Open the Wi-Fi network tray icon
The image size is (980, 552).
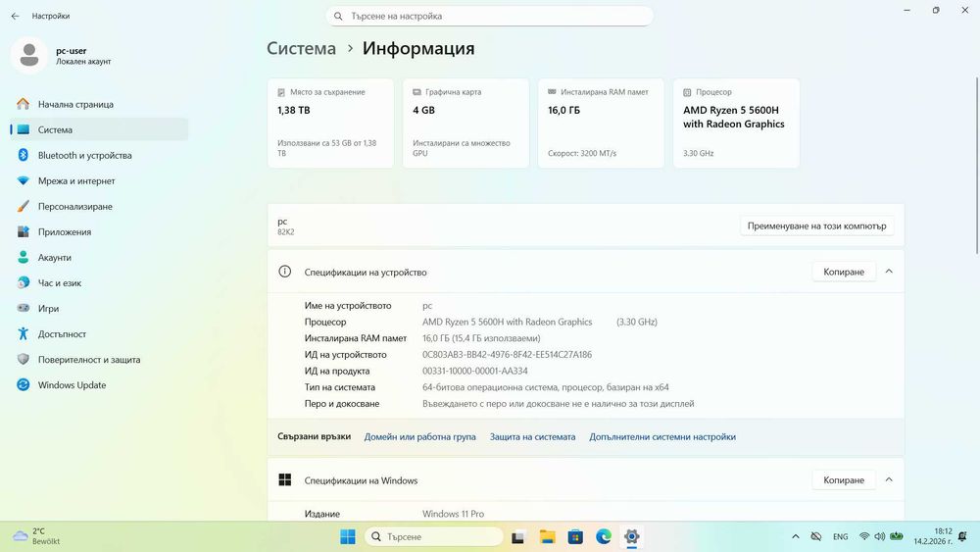[x=864, y=536]
